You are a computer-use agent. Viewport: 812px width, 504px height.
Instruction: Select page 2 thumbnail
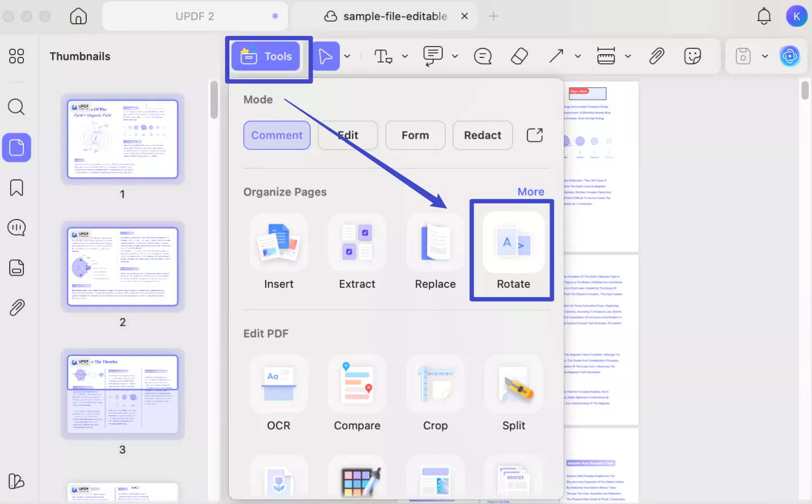123,267
